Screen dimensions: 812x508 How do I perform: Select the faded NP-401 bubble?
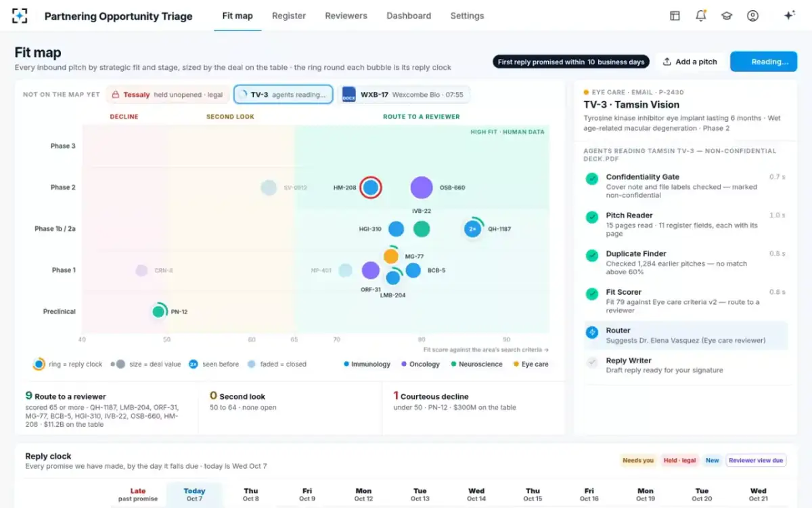pos(345,270)
